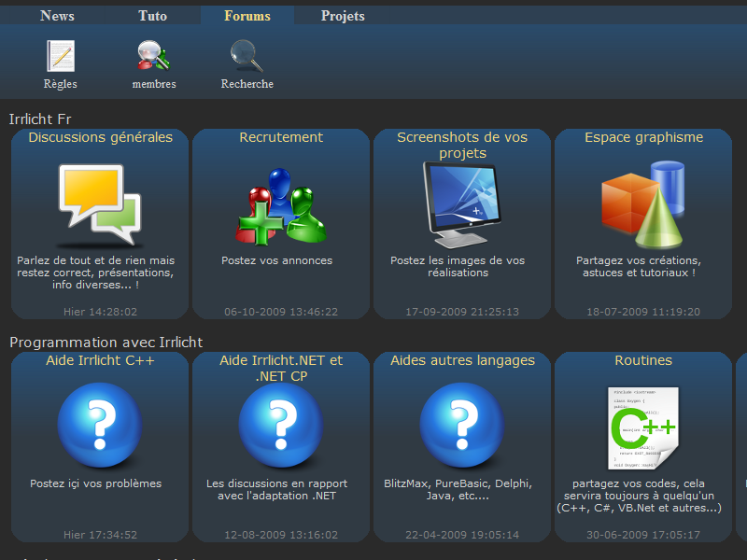Click 'BlitzMax, PureBasic, Delphi' description
The height and width of the screenshot is (560, 747).
pyautogui.click(x=458, y=489)
